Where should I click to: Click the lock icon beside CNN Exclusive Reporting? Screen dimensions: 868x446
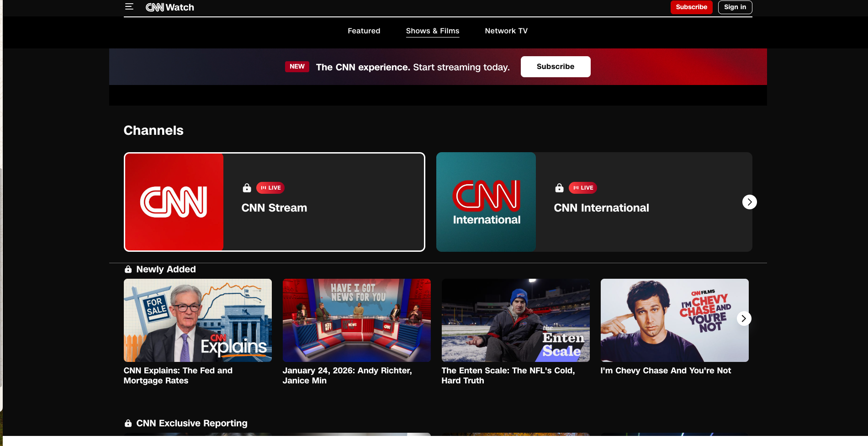[x=128, y=424]
